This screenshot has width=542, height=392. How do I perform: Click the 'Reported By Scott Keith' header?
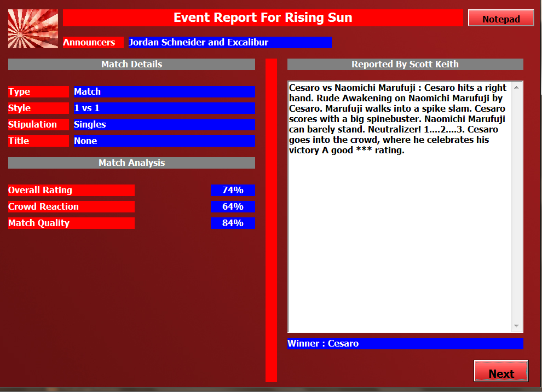point(405,64)
